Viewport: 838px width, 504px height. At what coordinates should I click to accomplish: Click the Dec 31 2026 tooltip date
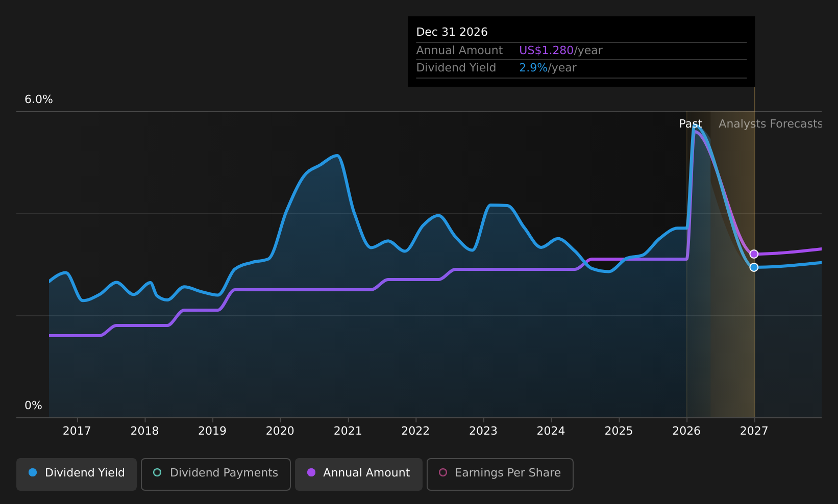point(452,32)
